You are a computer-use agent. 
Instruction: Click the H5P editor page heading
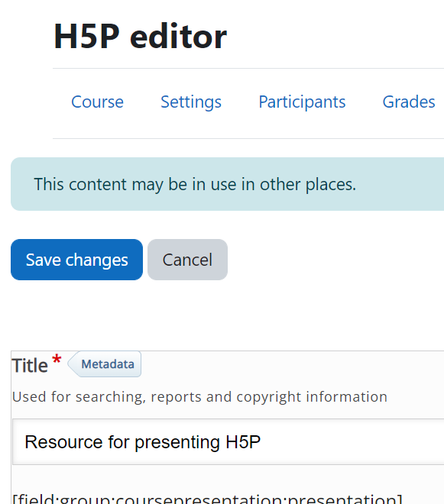[x=140, y=37]
